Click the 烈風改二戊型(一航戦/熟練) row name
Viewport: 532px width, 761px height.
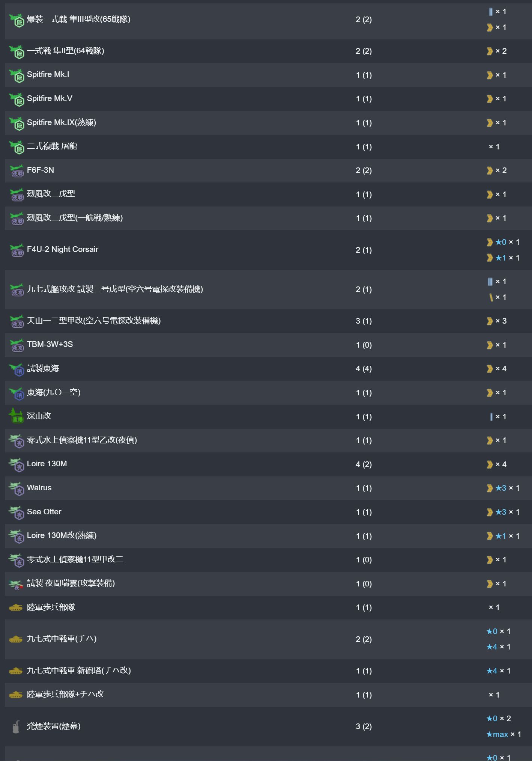click(75, 218)
